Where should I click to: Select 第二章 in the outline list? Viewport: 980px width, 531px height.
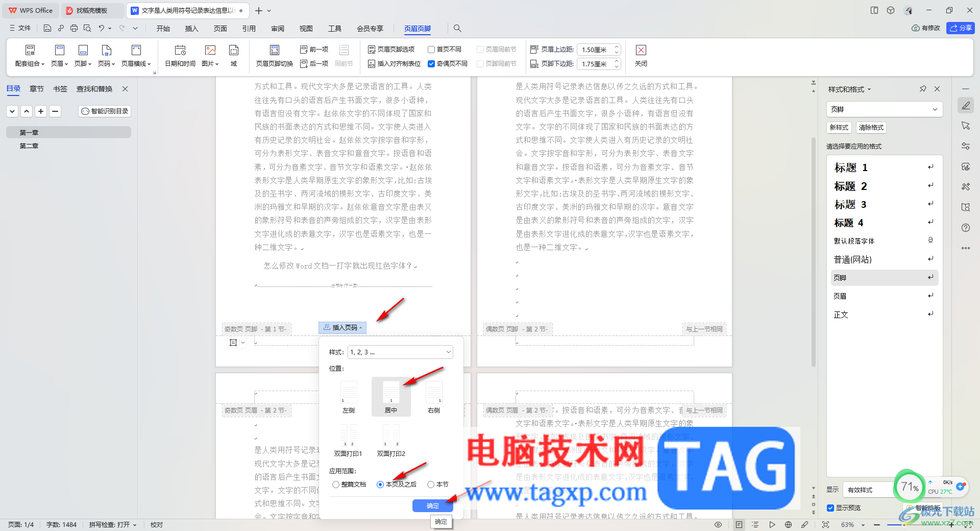[x=29, y=146]
